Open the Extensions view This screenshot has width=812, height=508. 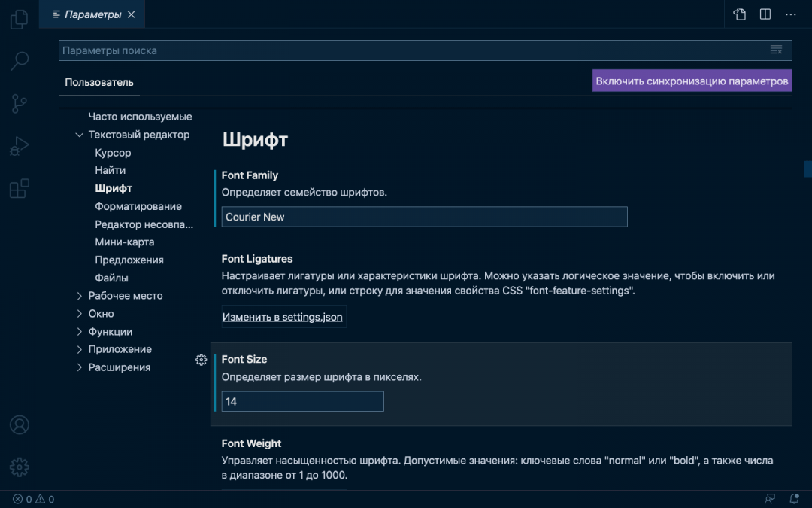coord(19,188)
